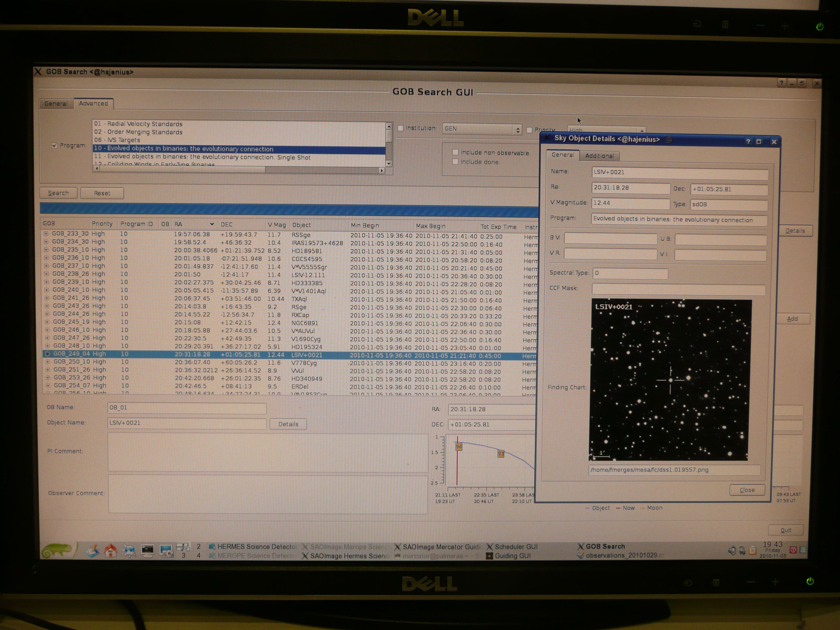The height and width of the screenshot is (630, 840).
Task: Open the Institution GEN dropdown
Action: point(482,129)
